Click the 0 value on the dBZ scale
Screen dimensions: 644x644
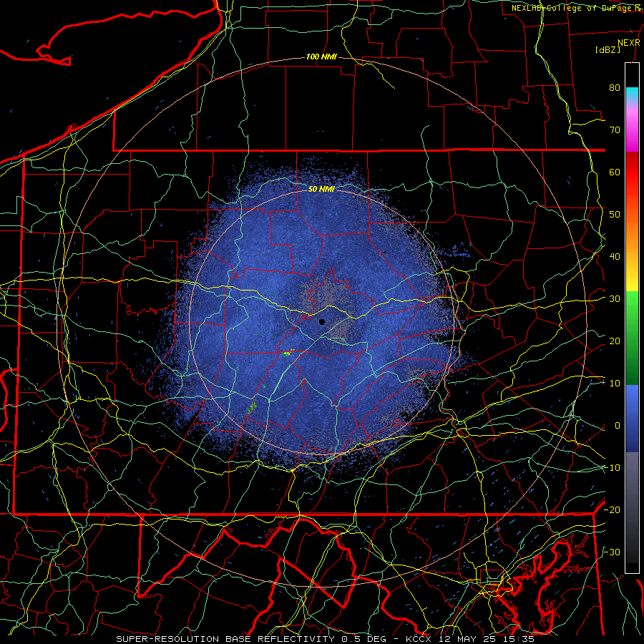(x=618, y=426)
